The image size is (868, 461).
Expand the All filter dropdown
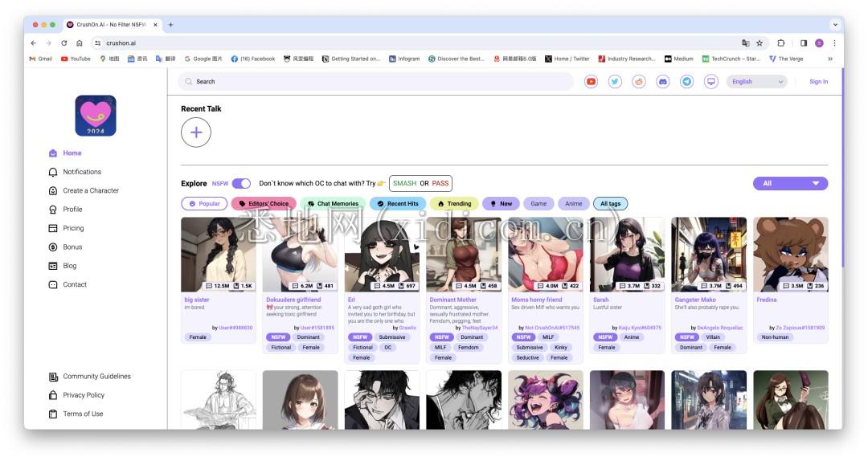click(x=790, y=183)
